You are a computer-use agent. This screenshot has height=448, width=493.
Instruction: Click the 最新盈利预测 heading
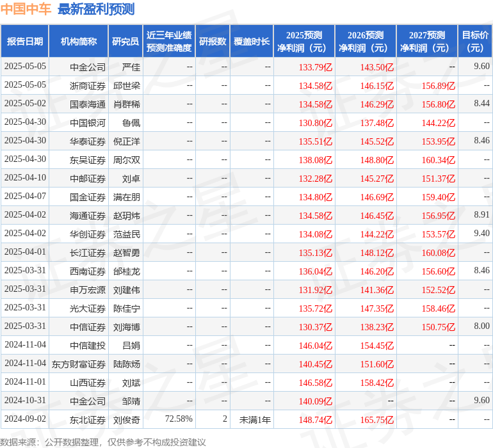click(96, 9)
